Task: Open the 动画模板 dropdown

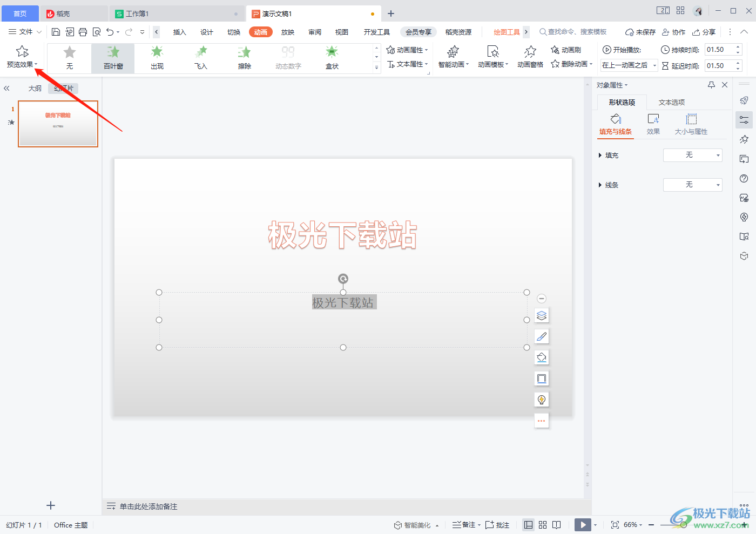Action: (493, 57)
